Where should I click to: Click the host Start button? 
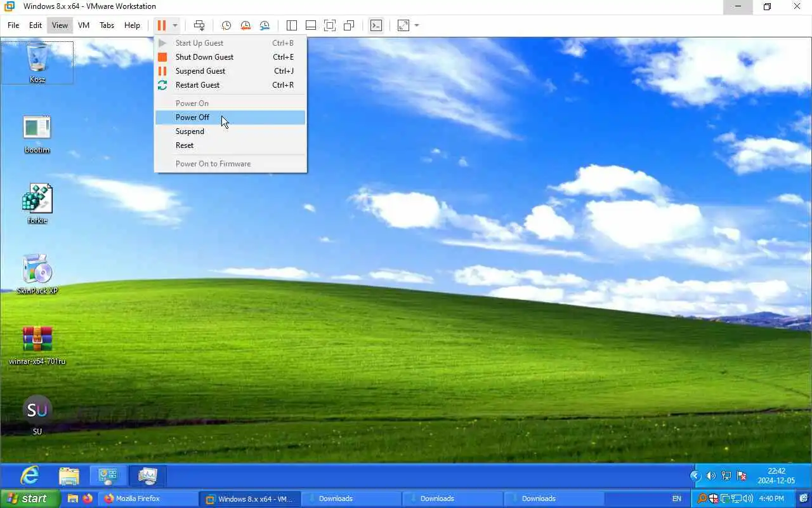coord(30,498)
